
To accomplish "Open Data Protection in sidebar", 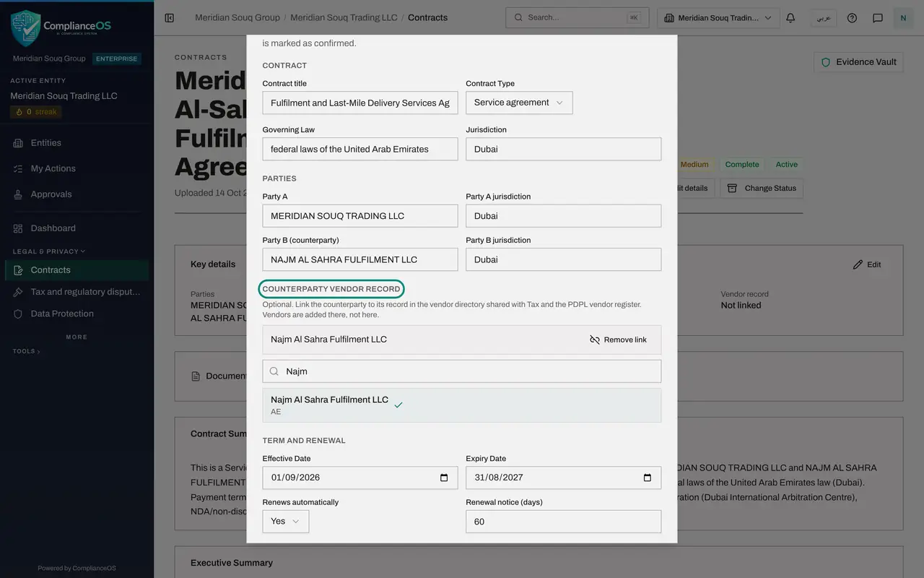I will coord(77,314).
